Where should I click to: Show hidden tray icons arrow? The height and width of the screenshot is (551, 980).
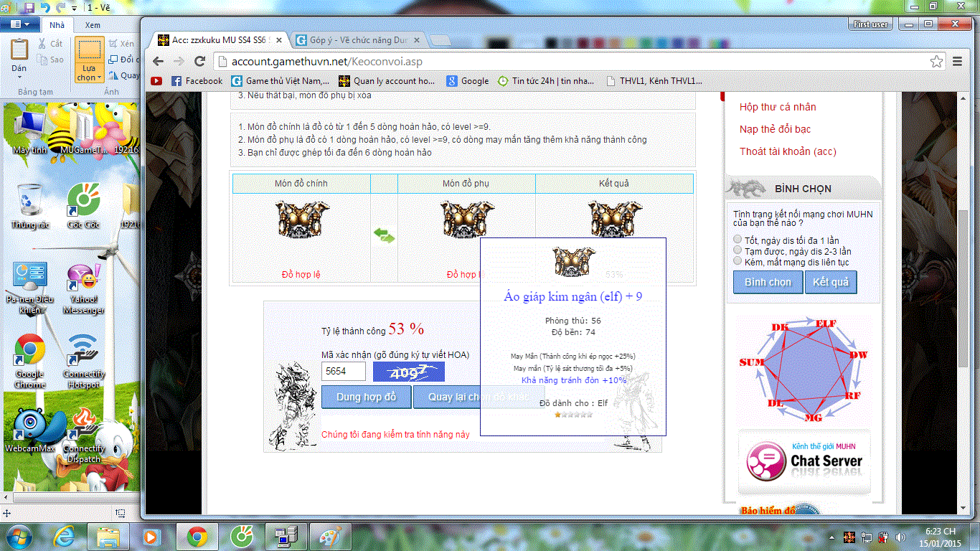point(834,537)
